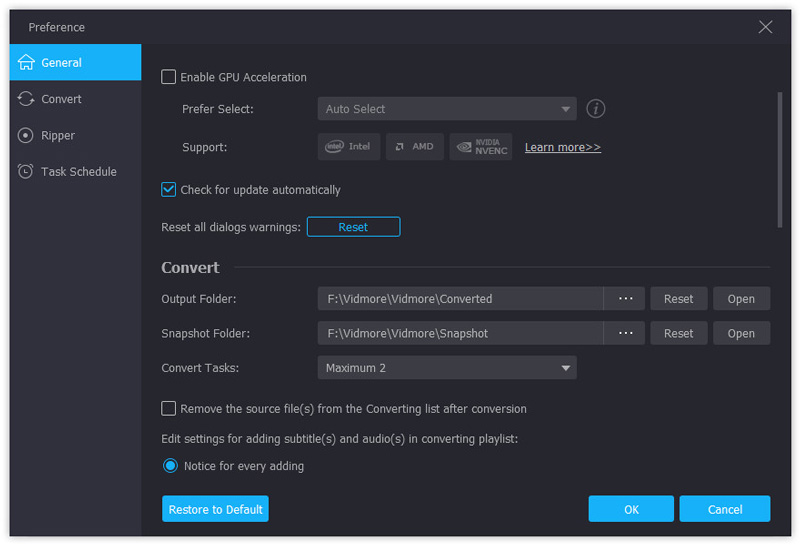Browse Output Folder with ellipsis button

tap(626, 299)
